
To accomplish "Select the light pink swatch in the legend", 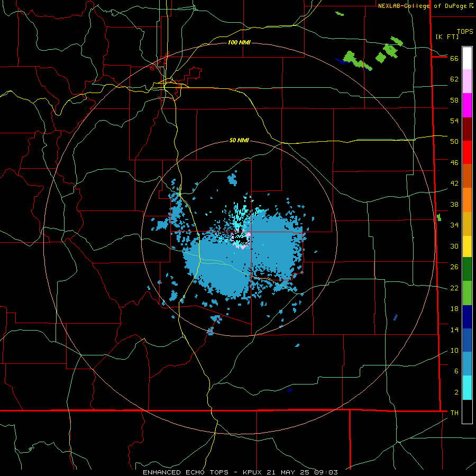I will tap(467, 81).
